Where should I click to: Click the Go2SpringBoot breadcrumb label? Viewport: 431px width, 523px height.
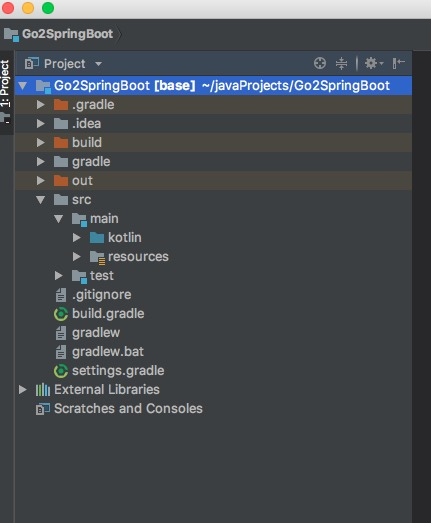coord(68,34)
